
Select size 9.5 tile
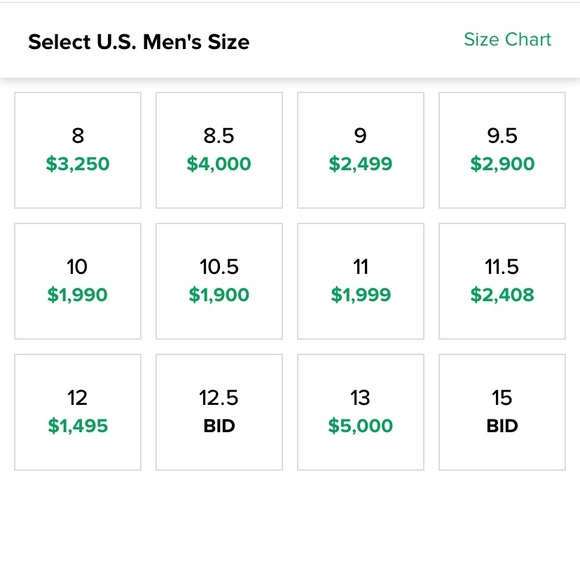tap(502, 150)
